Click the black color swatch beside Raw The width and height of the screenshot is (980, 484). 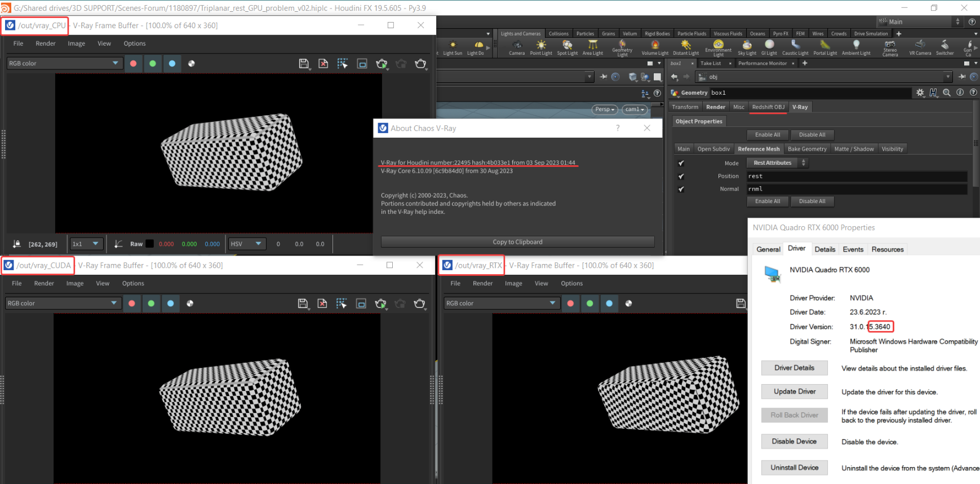(150, 244)
